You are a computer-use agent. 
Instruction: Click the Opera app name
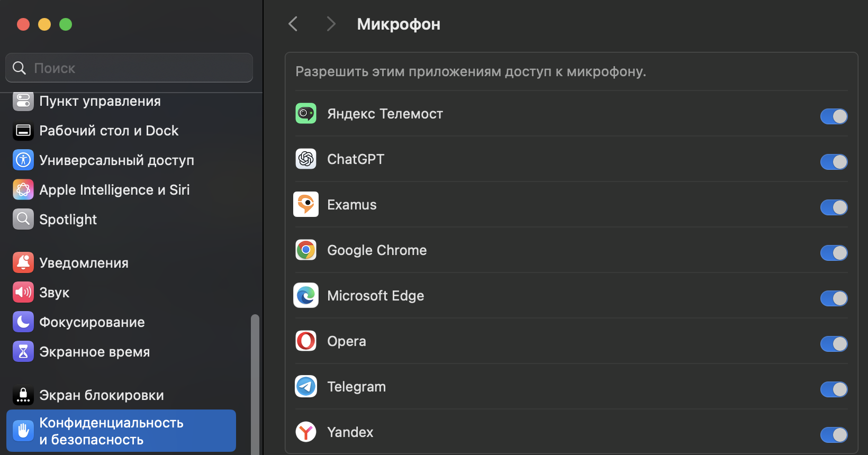pos(347,341)
